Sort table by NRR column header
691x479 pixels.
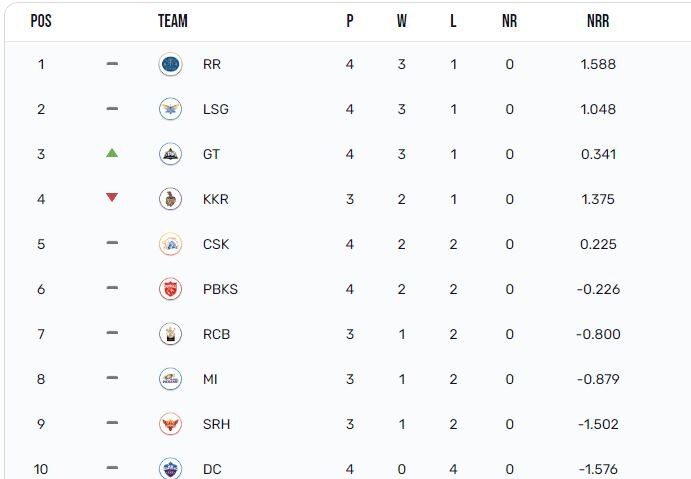click(x=598, y=21)
